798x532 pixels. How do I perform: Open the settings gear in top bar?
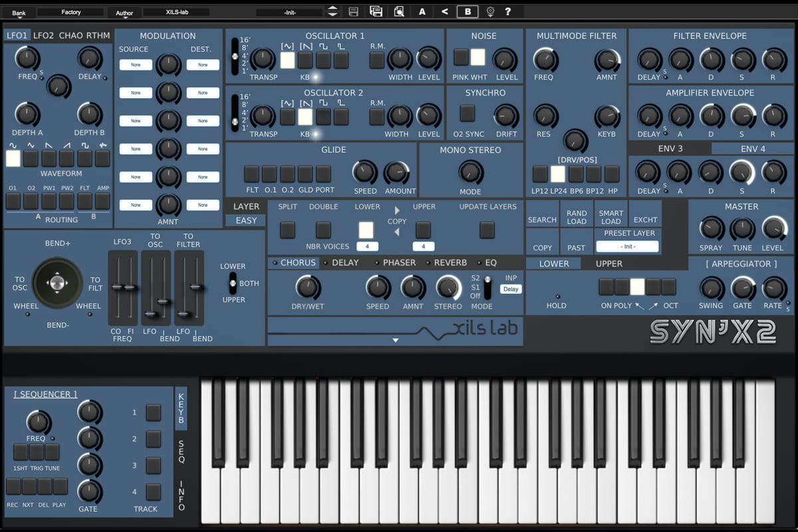pyautogui.click(x=490, y=11)
